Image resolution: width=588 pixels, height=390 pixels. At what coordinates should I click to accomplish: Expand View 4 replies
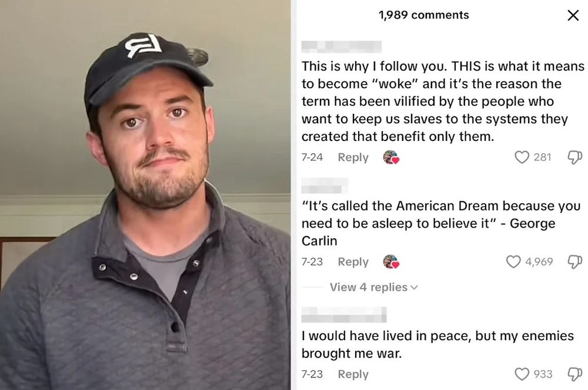click(373, 287)
